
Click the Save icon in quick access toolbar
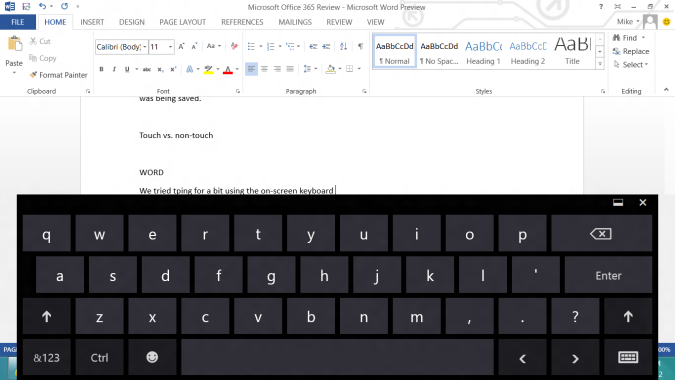26,6
